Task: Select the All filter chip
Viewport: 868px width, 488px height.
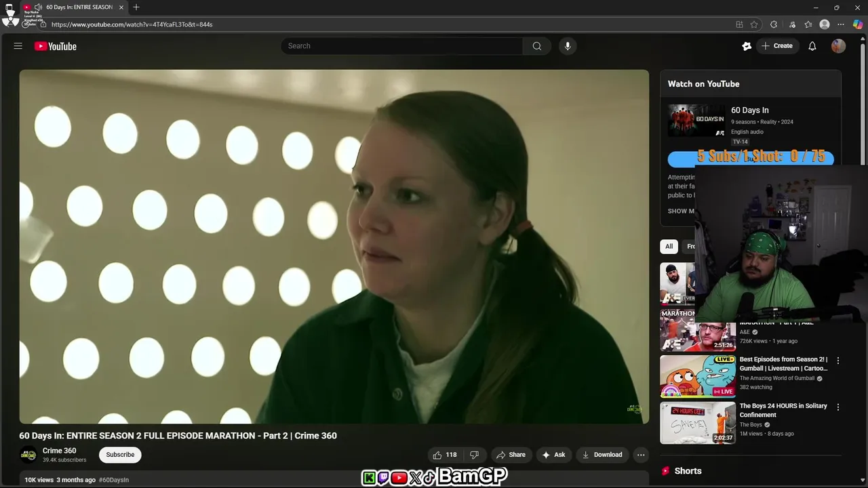Action: click(x=669, y=246)
